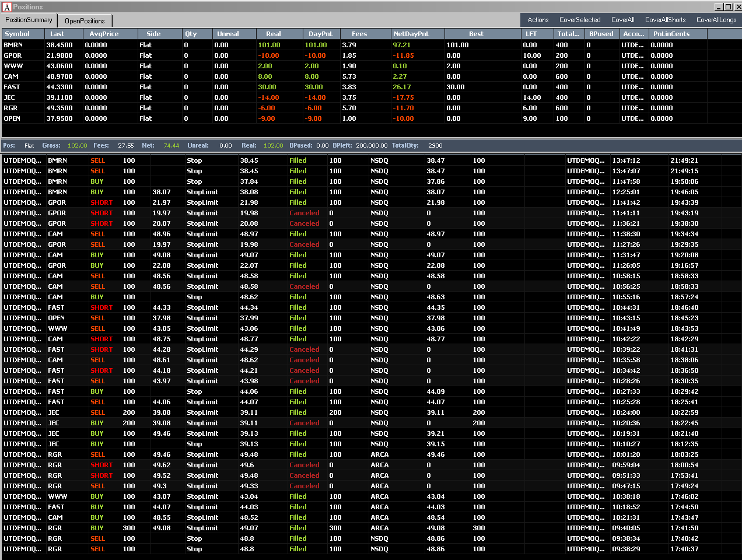Select WWW BUY order on ARCA
742x560 pixels.
pyautogui.click(x=371, y=496)
